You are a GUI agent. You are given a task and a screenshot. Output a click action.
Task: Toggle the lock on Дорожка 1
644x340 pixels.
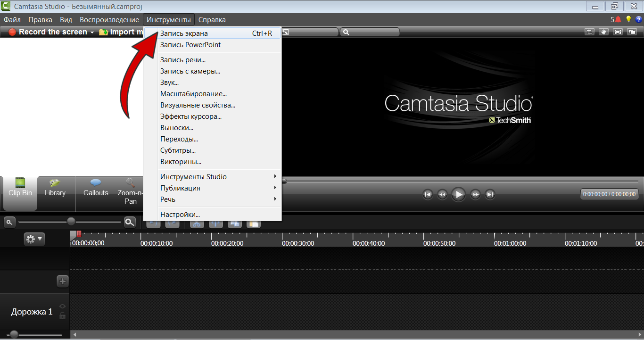pyautogui.click(x=62, y=315)
